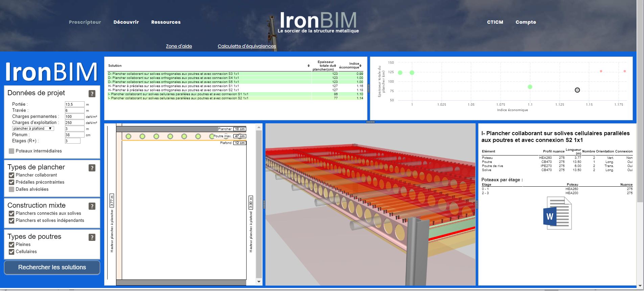Click cross-section scrollbar down arrow
The height and width of the screenshot is (291, 644).
pos(259,282)
